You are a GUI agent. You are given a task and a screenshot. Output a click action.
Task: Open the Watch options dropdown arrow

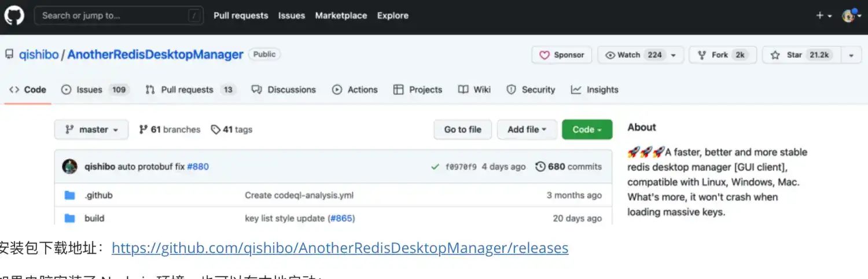tap(674, 55)
